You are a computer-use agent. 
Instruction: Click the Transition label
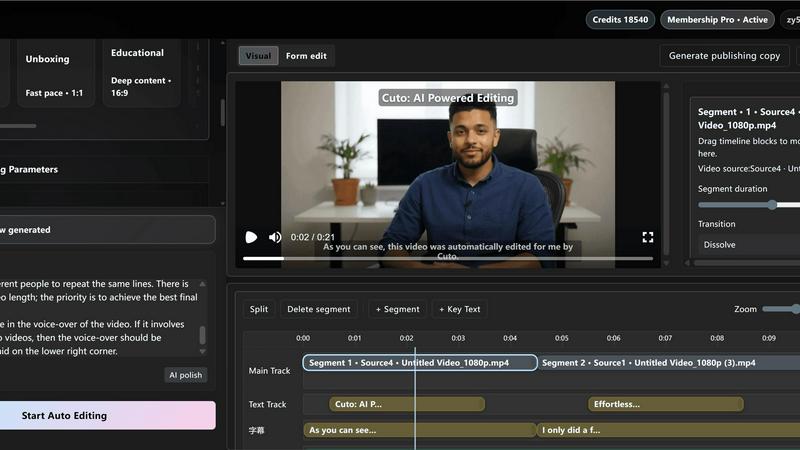point(716,224)
